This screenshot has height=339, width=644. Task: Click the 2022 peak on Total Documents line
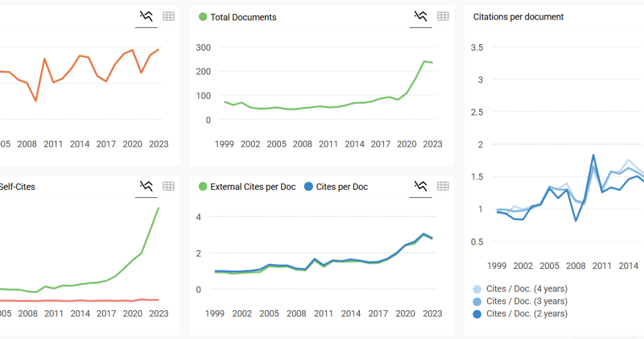[424, 62]
